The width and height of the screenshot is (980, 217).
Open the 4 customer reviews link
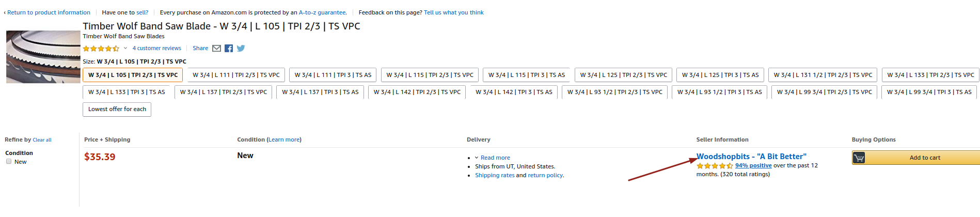(157, 49)
